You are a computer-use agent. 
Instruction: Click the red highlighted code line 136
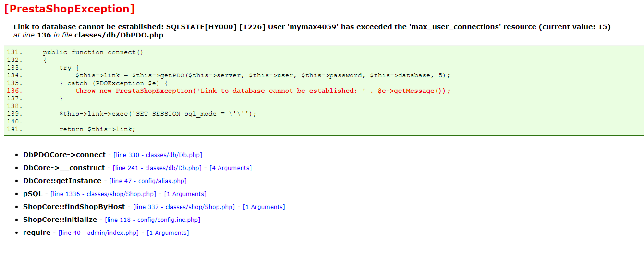(263, 91)
